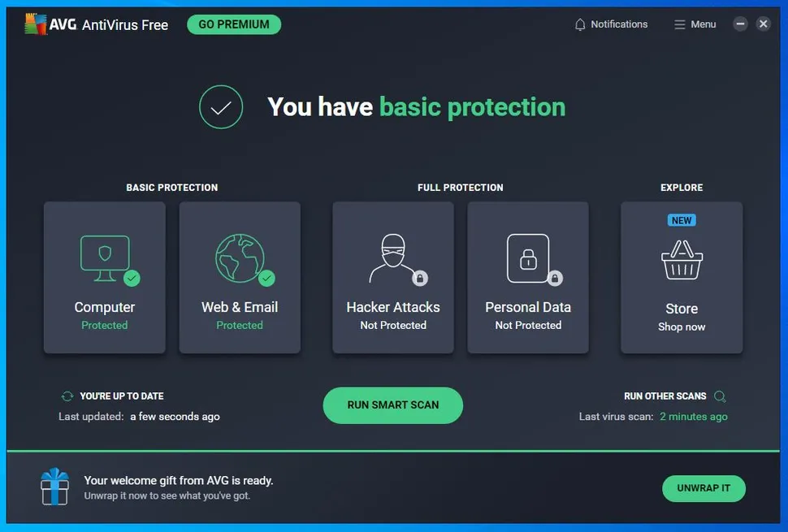Image resolution: width=788 pixels, height=532 pixels.
Task: Minimize the AVG window
Action: (740, 24)
